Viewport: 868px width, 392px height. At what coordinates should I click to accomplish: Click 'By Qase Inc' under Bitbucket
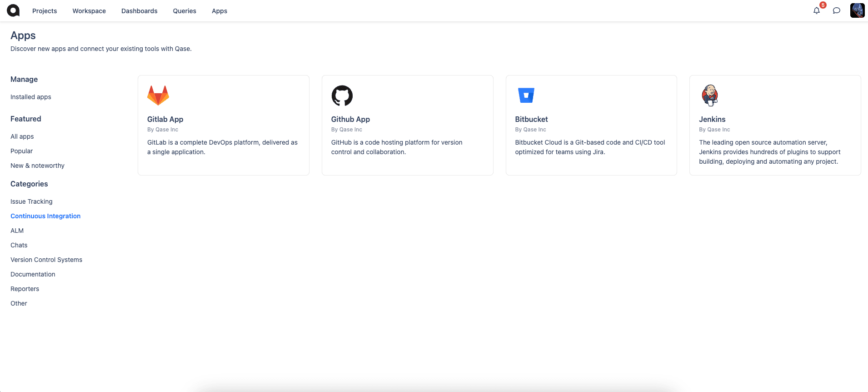[x=530, y=130]
